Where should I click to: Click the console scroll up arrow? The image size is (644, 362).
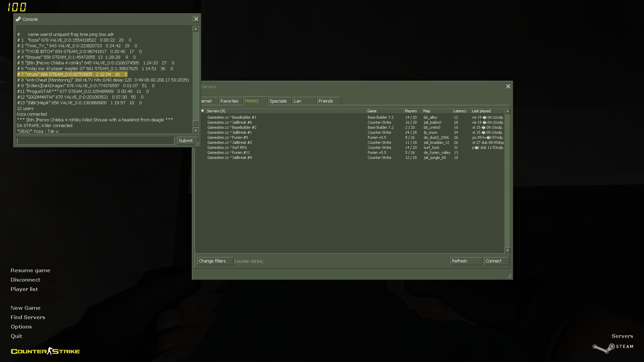(x=196, y=29)
